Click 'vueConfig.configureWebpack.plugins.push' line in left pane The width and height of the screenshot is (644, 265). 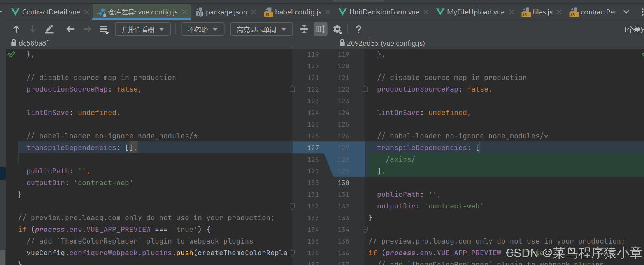point(157,253)
